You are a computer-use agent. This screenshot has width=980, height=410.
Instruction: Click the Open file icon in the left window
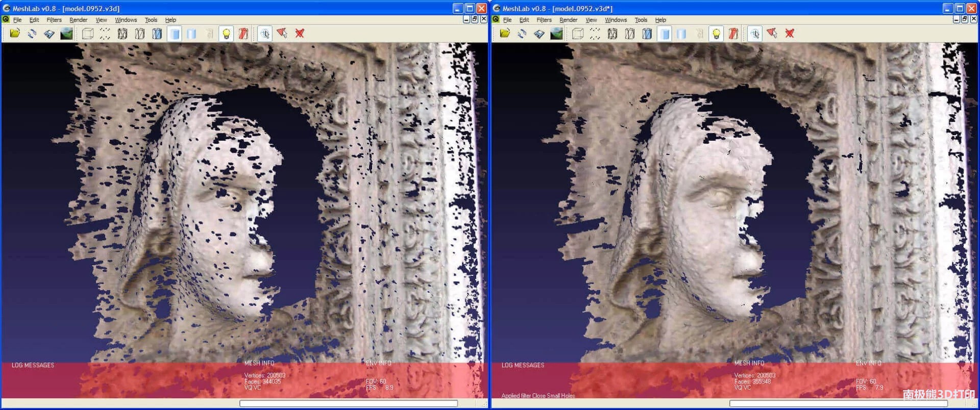point(15,34)
